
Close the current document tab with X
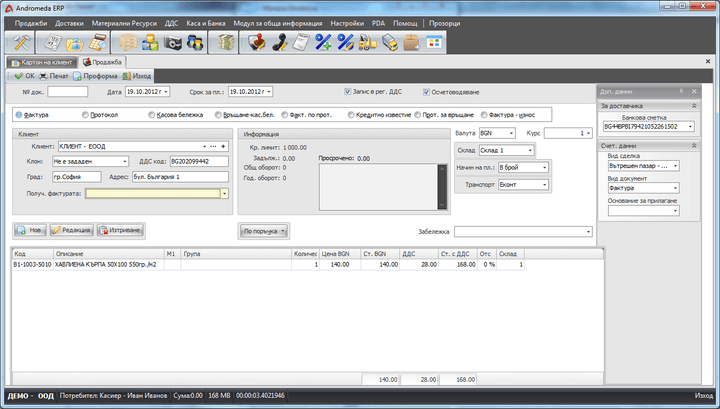point(708,61)
